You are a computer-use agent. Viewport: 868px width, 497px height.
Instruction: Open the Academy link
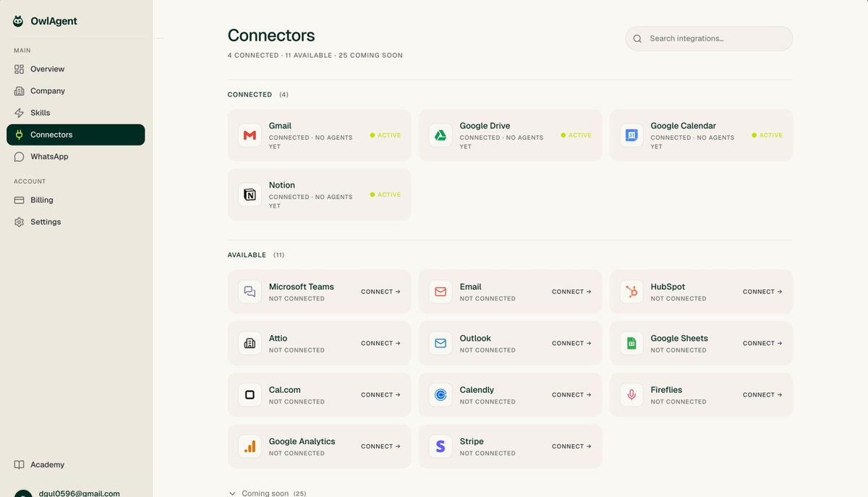coord(76,464)
